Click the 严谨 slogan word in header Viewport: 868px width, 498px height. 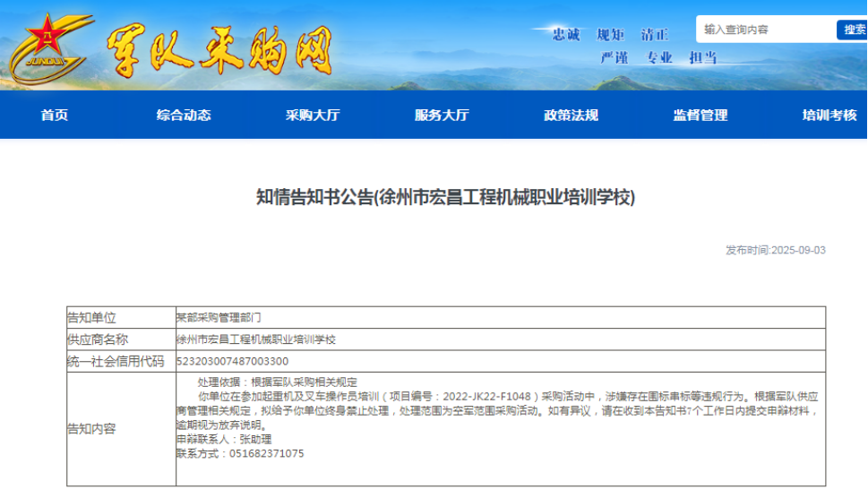[614, 57]
